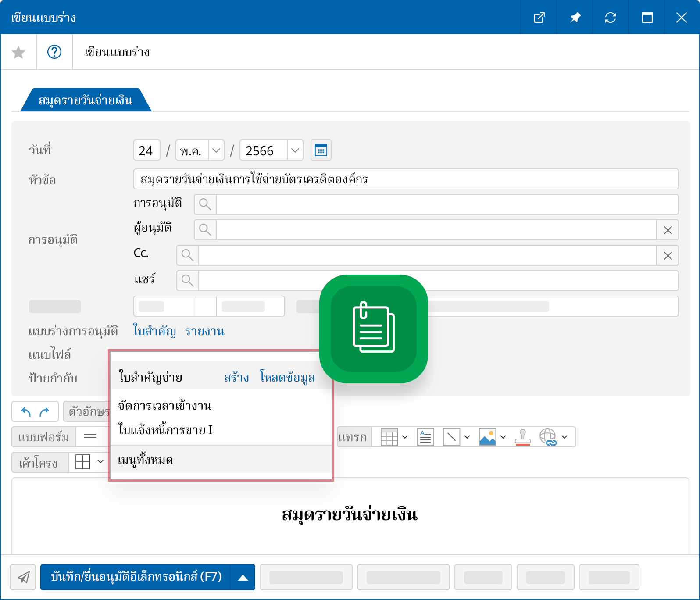Click the search icon beside แชร์ field
Image resolution: width=700 pixels, height=600 pixels.
point(187,281)
